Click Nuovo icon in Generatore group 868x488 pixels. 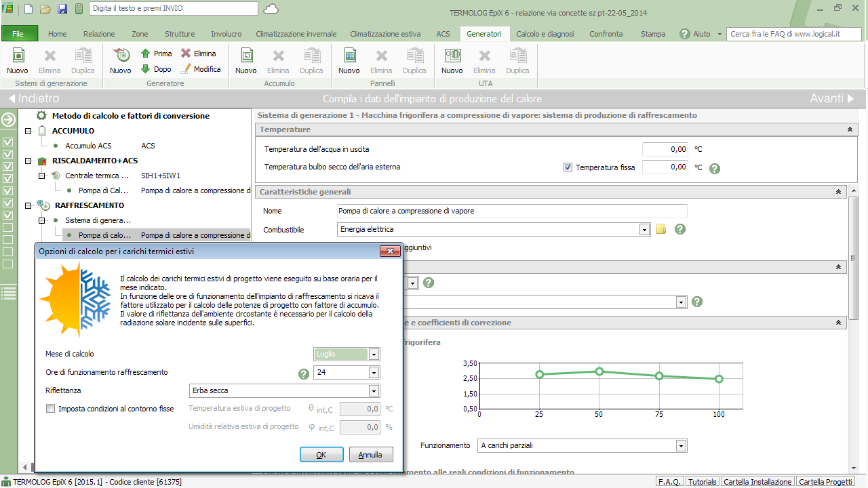(x=120, y=60)
